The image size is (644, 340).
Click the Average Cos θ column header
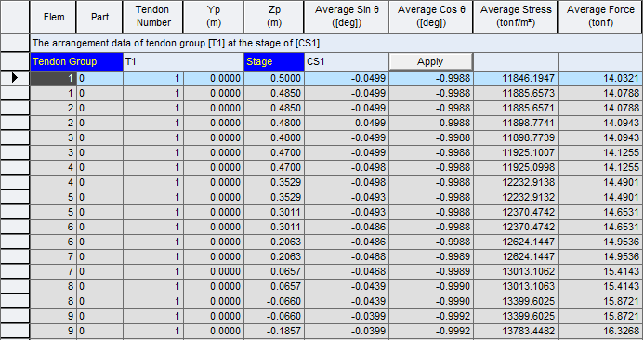tap(431, 17)
